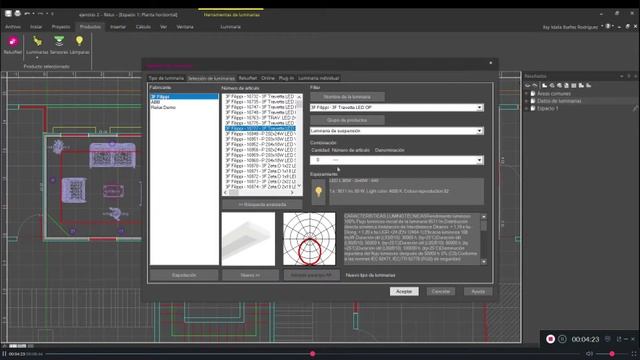The image size is (640, 360).
Task: Click the Aceptar button
Action: coord(404,291)
